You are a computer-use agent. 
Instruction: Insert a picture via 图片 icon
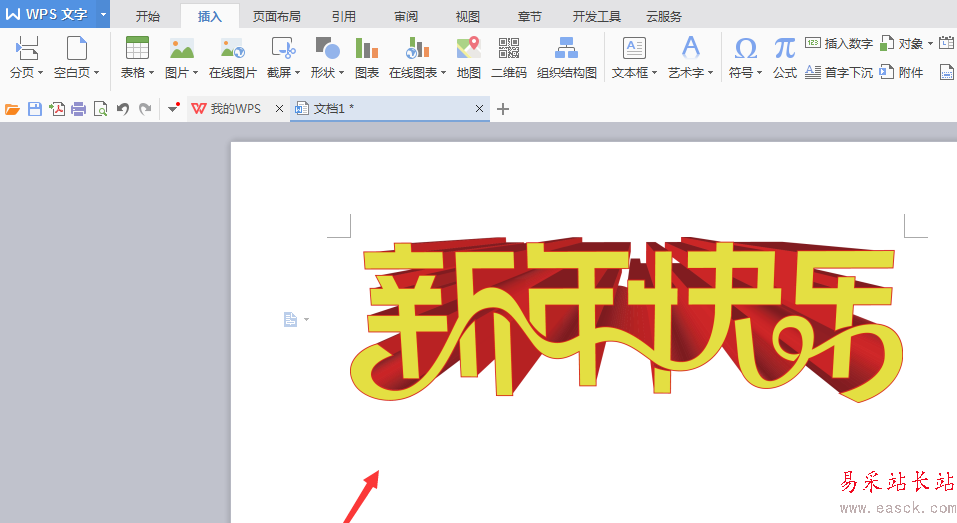coord(181,48)
